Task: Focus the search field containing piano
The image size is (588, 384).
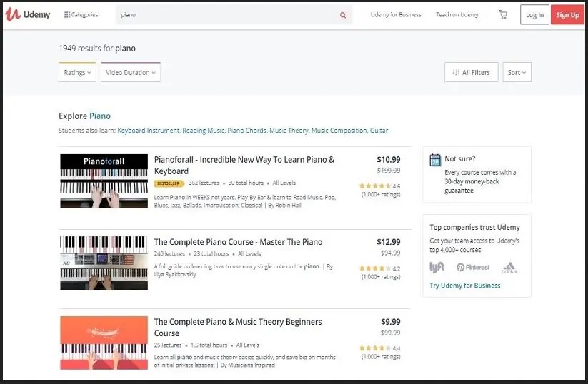Action: (234, 15)
